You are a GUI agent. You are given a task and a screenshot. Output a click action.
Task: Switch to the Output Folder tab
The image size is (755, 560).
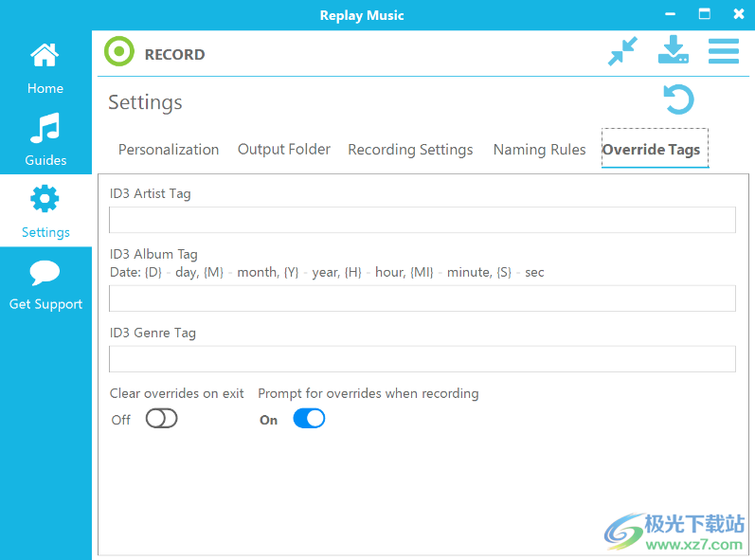(x=284, y=150)
